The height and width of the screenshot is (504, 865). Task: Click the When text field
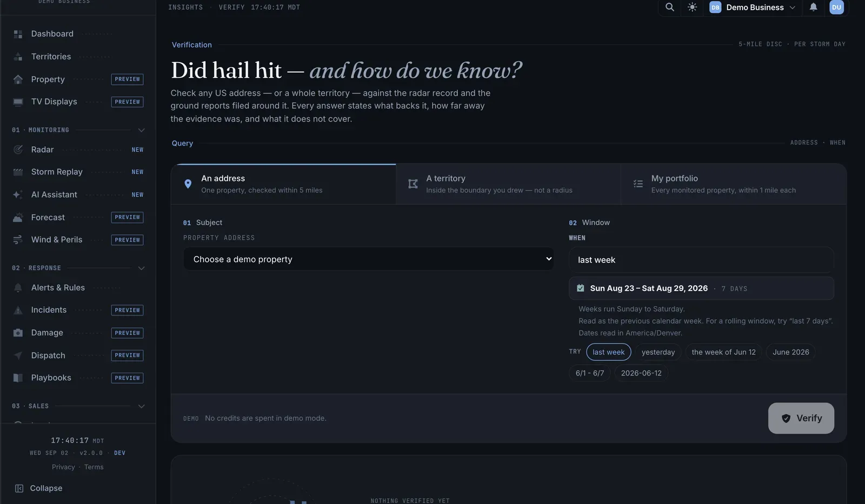click(x=701, y=260)
